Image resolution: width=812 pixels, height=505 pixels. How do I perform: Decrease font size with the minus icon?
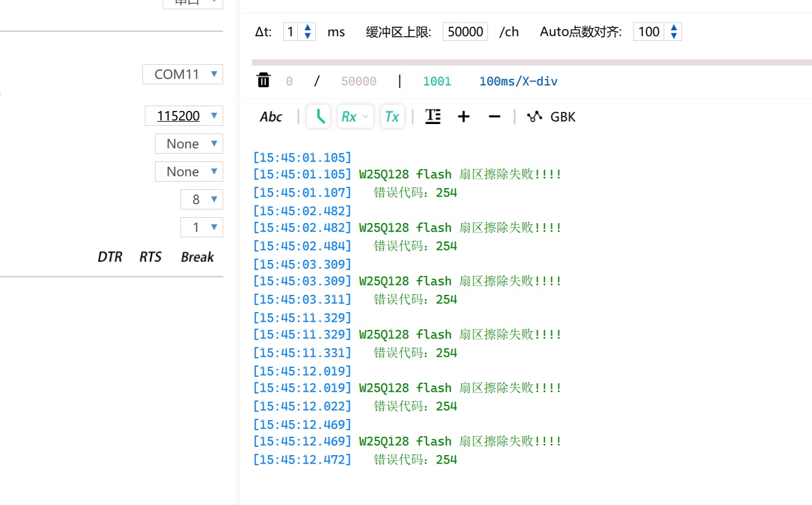pos(494,117)
